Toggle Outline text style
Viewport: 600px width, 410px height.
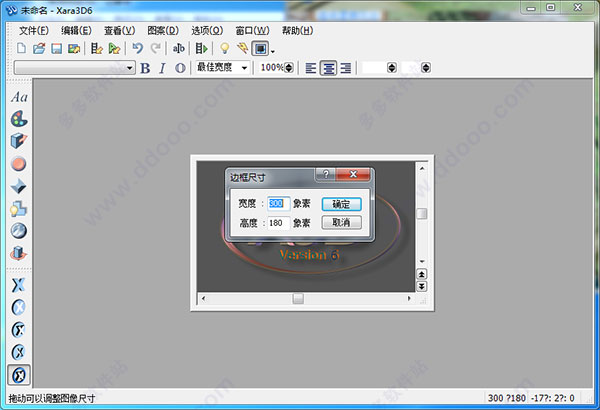(180, 68)
